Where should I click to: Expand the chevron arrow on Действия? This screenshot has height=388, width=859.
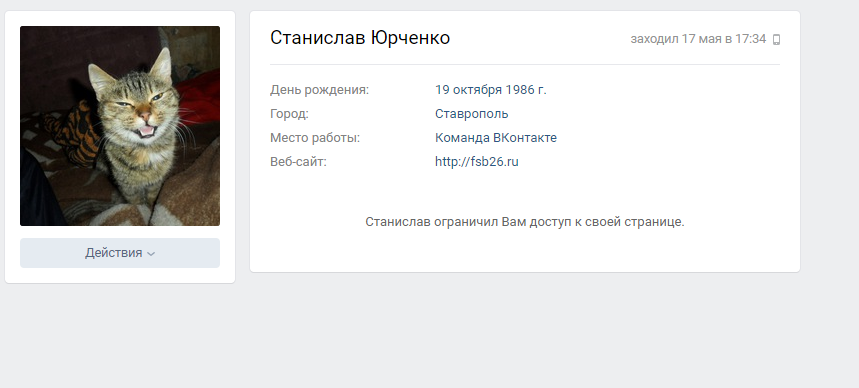coord(152,254)
